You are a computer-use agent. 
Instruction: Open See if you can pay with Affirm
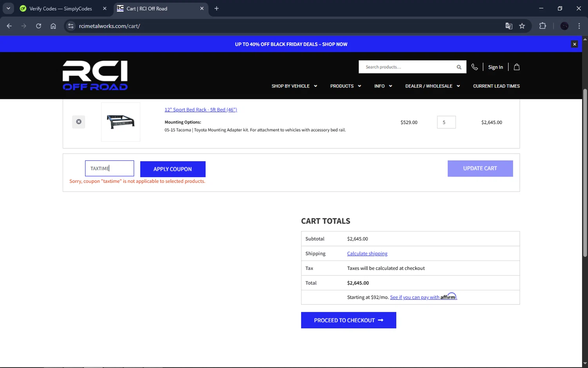point(423,297)
